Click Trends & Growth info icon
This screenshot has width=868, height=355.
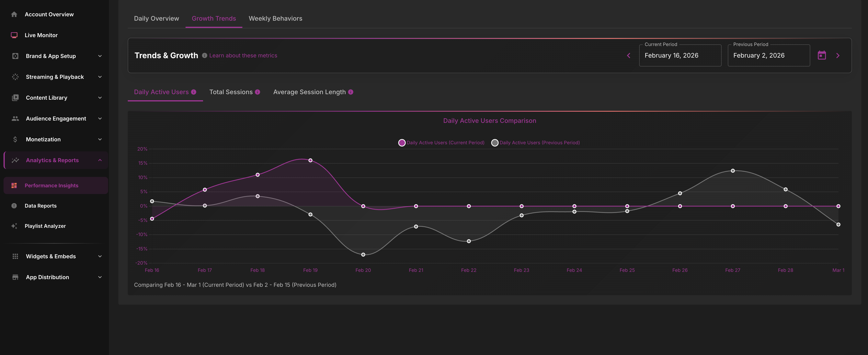click(204, 56)
